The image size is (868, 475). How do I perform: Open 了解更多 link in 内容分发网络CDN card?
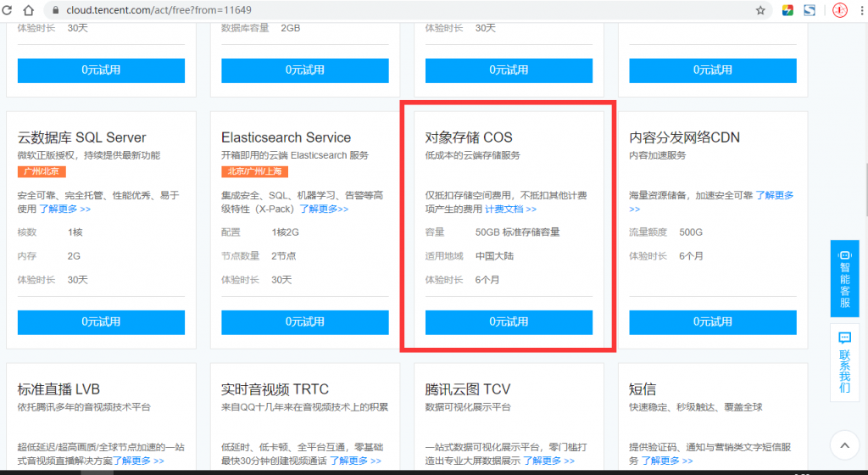click(x=775, y=195)
